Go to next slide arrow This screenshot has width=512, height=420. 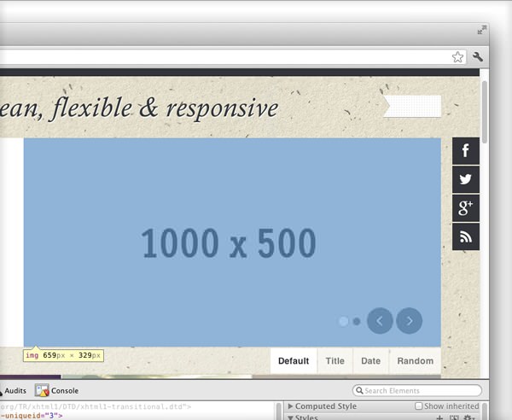409,321
